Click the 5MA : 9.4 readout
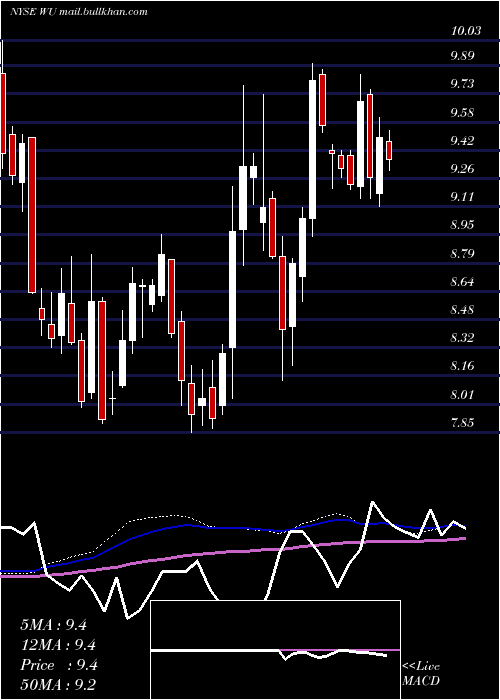Screen dimensions: 500x700 (x=54, y=625)
